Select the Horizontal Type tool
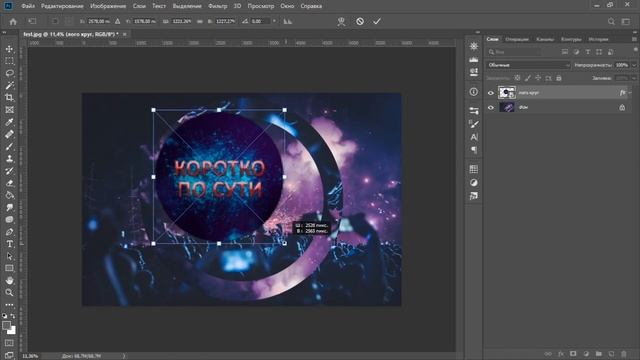 coord(9,244)
